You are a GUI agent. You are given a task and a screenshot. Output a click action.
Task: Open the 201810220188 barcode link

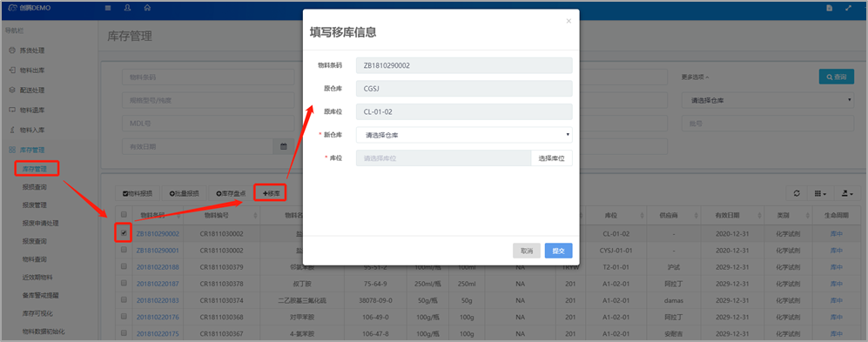tap(158, 267)
